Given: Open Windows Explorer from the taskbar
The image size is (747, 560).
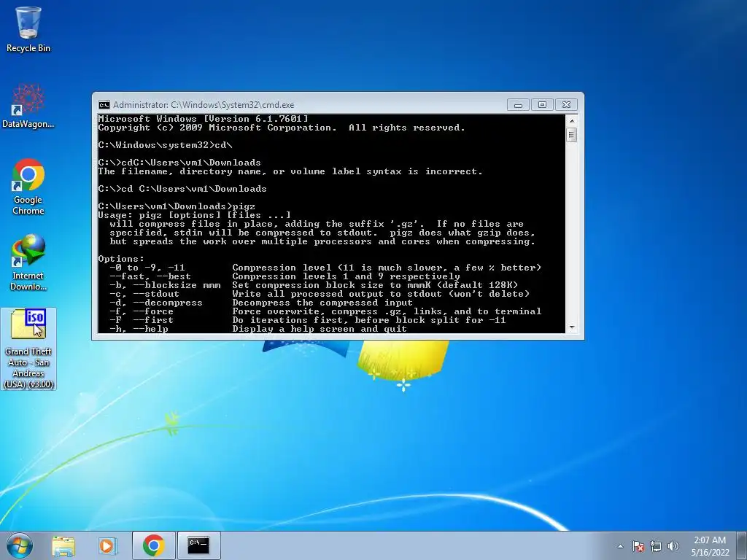Looking at the screenshot, I should tap(63, 545).
